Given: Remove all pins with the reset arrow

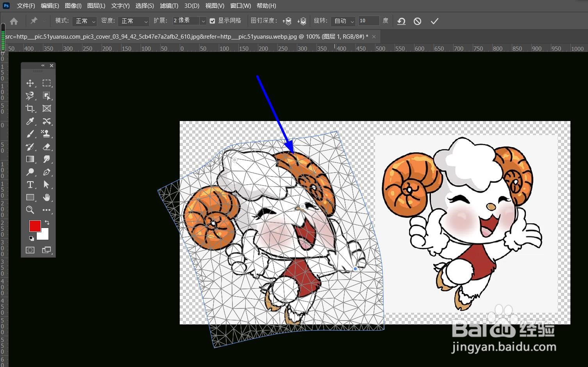Looking at the screenshot, I should pyautogui.click(x=401, y=21).
